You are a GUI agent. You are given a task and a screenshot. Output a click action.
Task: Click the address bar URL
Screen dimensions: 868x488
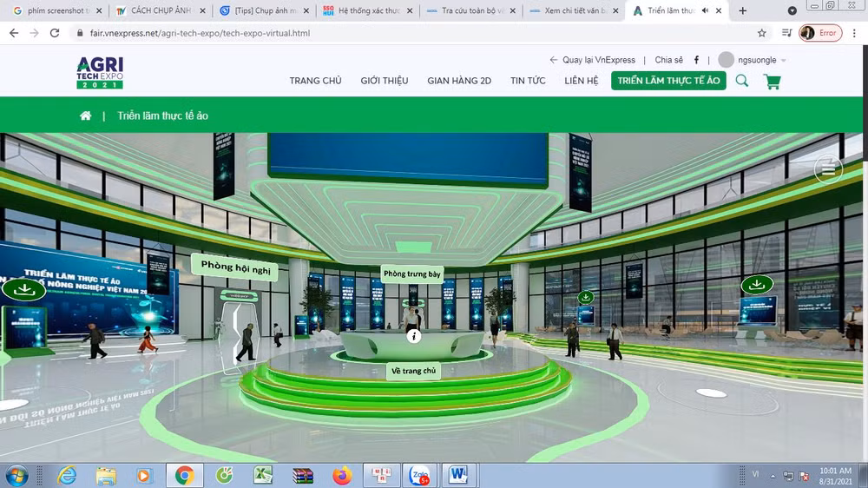[200, 33]
